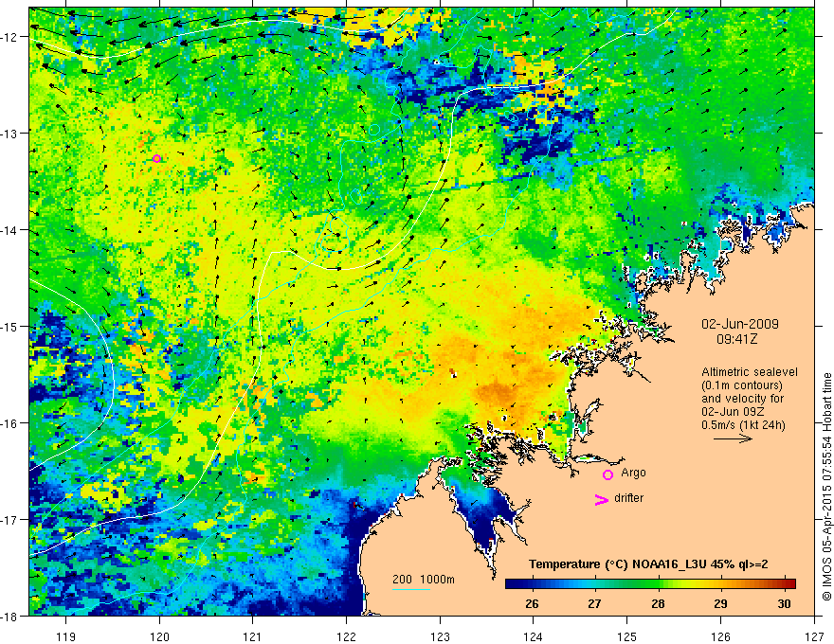
Task: Click the 'Temperature (°C) NOAA16_L3U 45% ql>=2' title
Action: point(648,564)
